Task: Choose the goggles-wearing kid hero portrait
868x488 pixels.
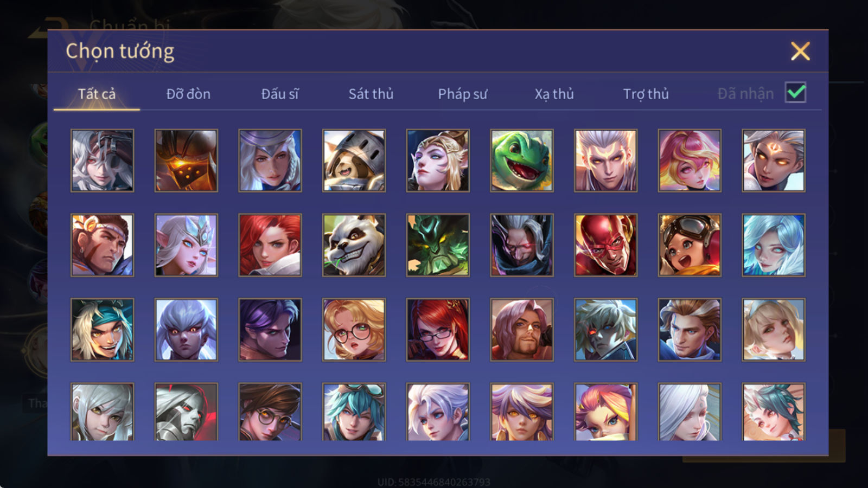Action: click(x=690, y=245)
